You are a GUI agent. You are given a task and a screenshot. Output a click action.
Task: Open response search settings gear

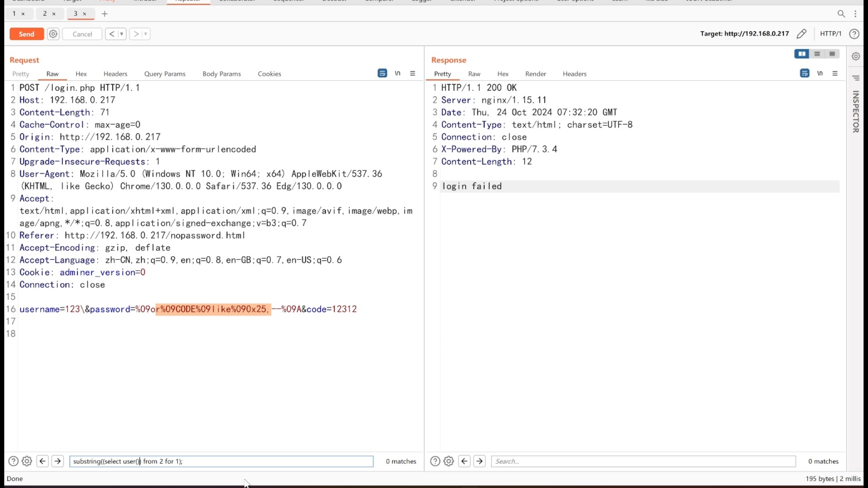coord(448,461)
